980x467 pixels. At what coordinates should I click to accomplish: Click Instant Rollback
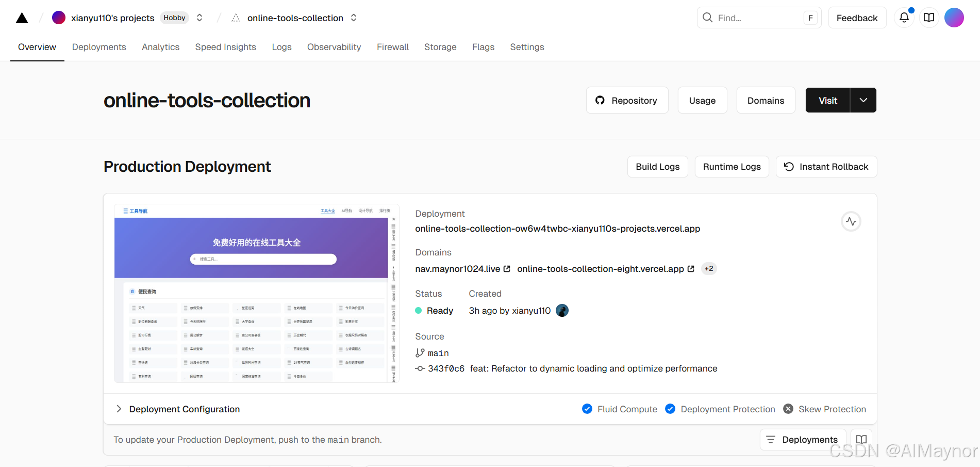[826, 167]
